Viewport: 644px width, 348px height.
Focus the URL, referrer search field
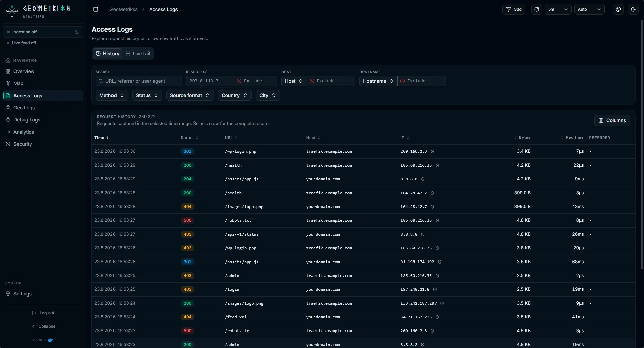pyautogui.click(x=138, y=81)
